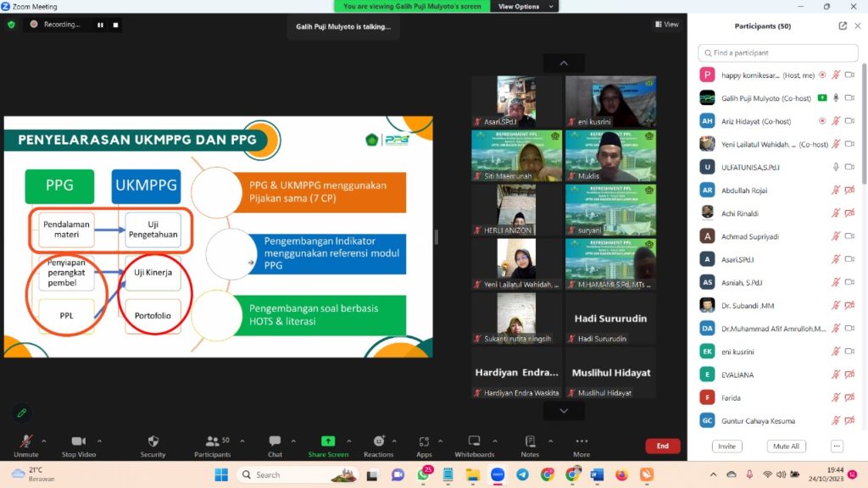Pop out the Participants panel
Image resolution: width=868 pixels, height=488 pixels.
point(843,25)
